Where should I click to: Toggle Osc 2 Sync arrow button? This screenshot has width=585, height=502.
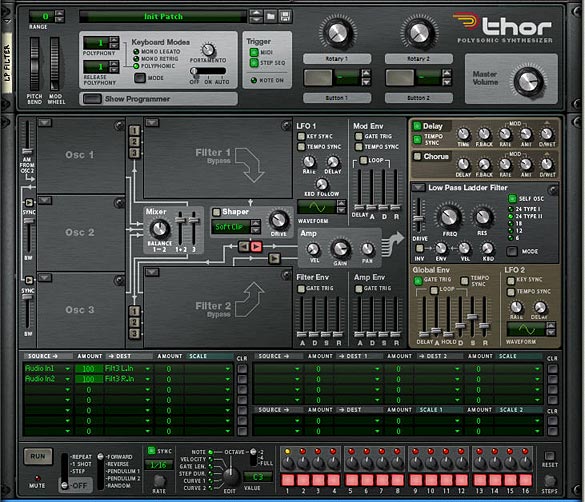click(29, 203)
